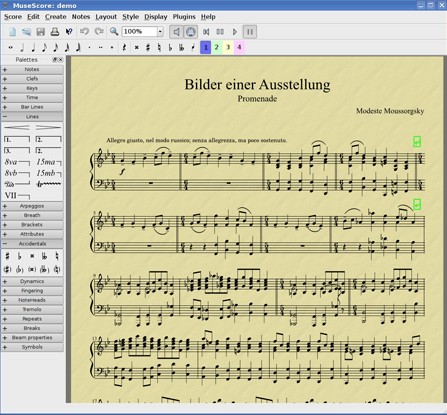Viewport: 447px width, 415px height.
Task: Stop playback
Action: 220,32
